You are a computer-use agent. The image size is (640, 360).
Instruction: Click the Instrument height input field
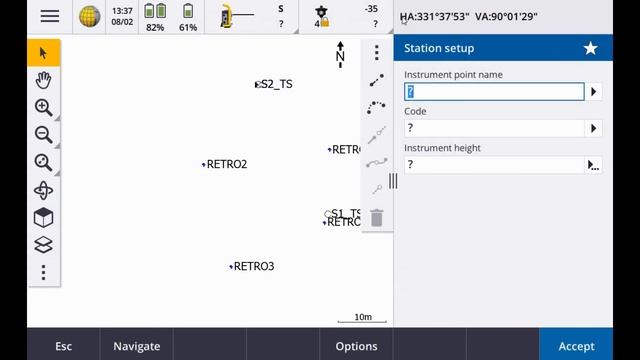click(494, 165)
